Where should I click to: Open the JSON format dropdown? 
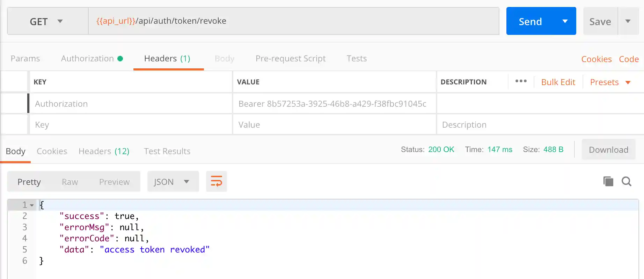point(173,182)
